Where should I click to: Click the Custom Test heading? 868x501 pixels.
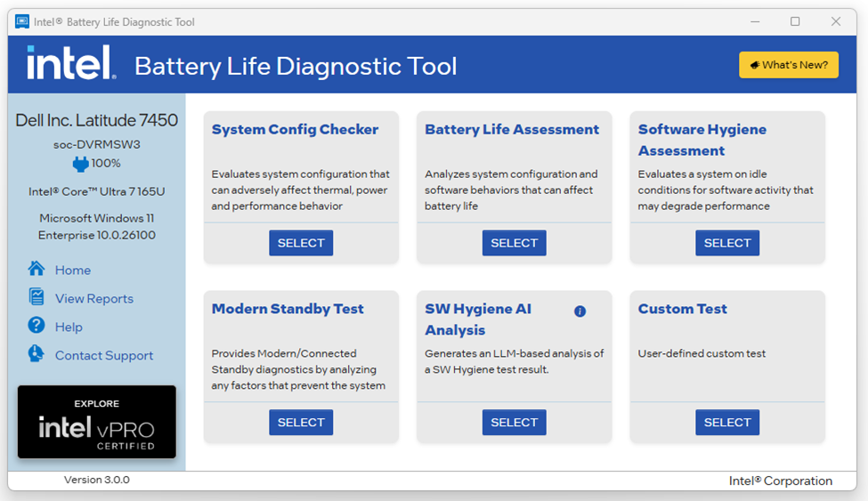click(683, 309)
